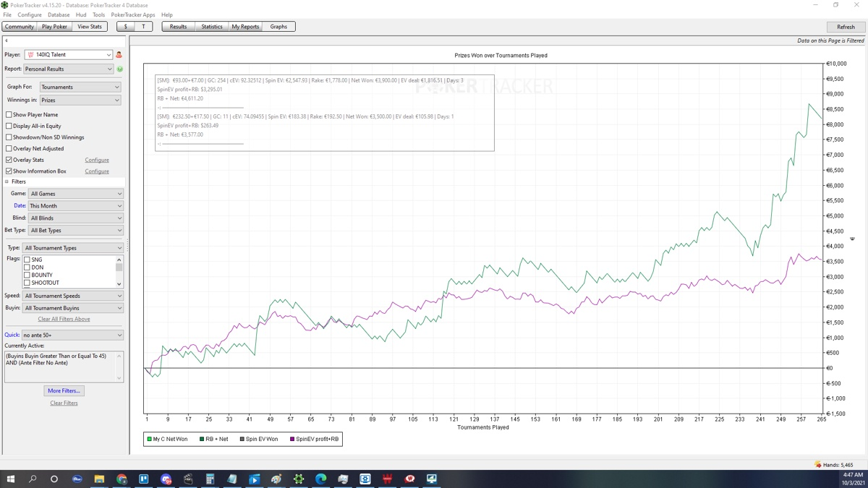
Task: Open Calculator from the taskbar
Action: pos(210,479)
